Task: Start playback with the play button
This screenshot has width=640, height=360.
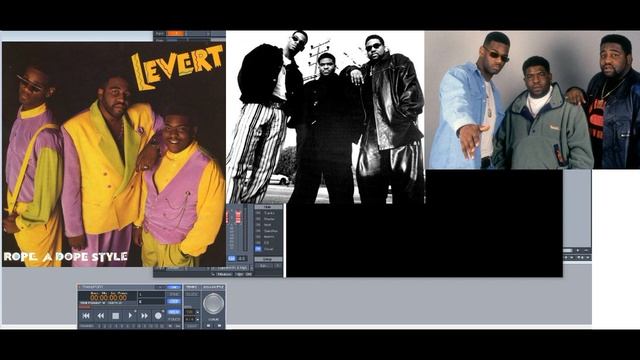Action: 130,316
